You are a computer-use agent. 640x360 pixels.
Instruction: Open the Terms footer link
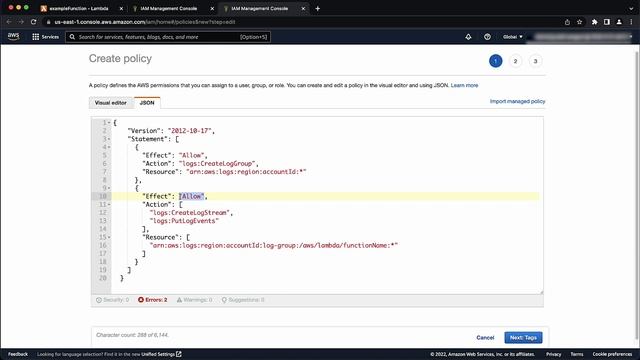(577, 354)
